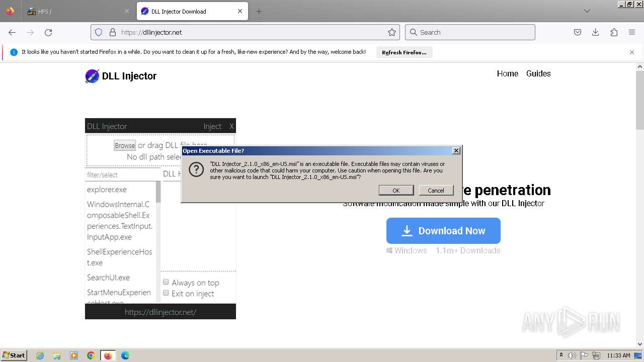Open File Explorer from the taskbar
This screenshot has height=362, width=644.
[57, 355]
